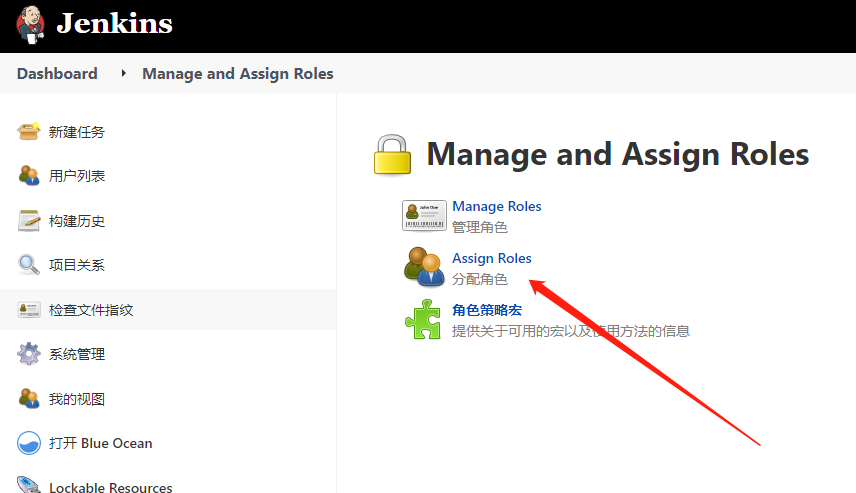Viewport: 856px width, 493px height.
Task: Click the 检查文件指纹 fingerprint icon
Action: tap(29, 310)
